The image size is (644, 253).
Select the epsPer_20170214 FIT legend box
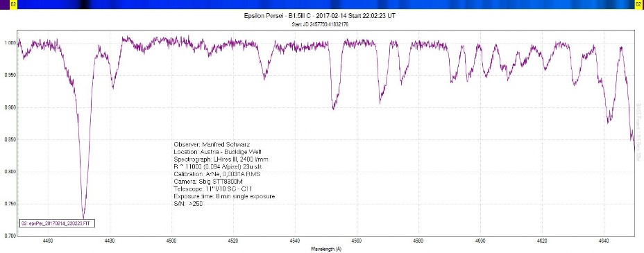[58, 223]
